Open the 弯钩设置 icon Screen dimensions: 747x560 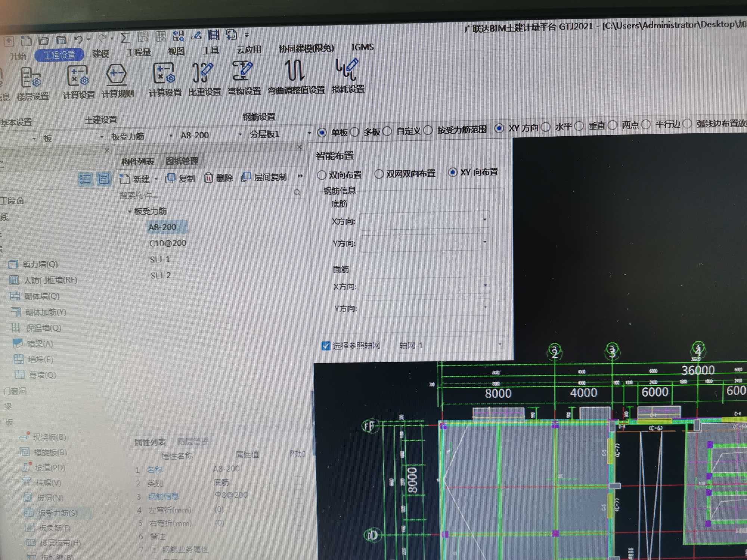tap(244, 78)
